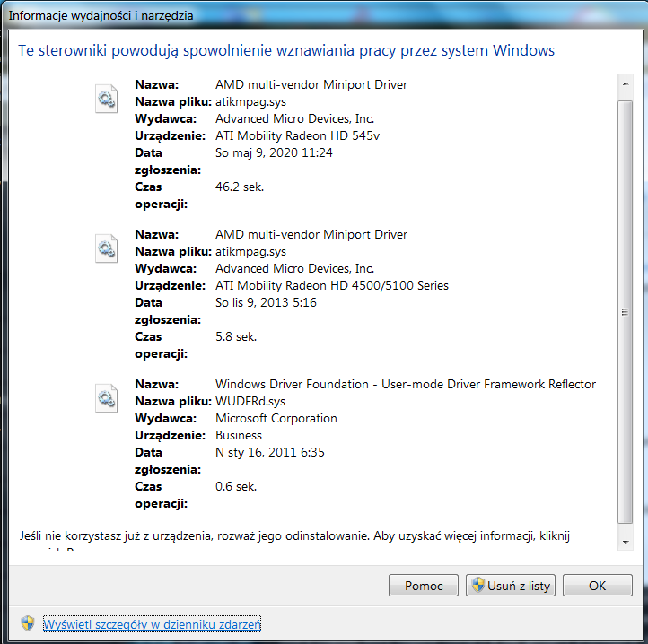Open Pomoc help button

pos(424,586)
